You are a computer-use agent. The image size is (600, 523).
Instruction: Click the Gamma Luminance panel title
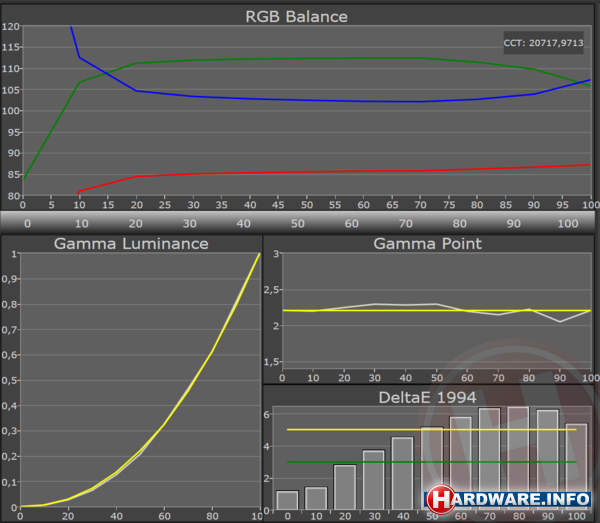(x=131, y=244)
